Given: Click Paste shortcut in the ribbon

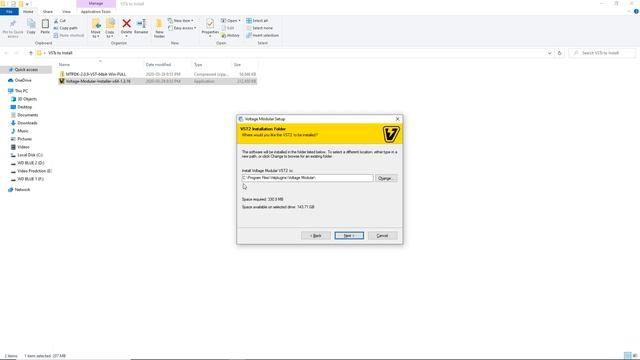Looking at the screenshot, I should coord(69,36).
